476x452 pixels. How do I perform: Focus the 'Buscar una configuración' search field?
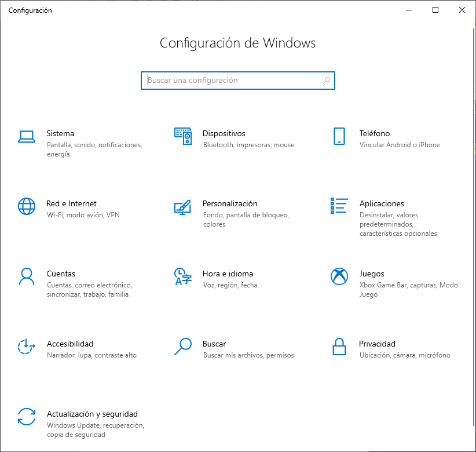237,81
